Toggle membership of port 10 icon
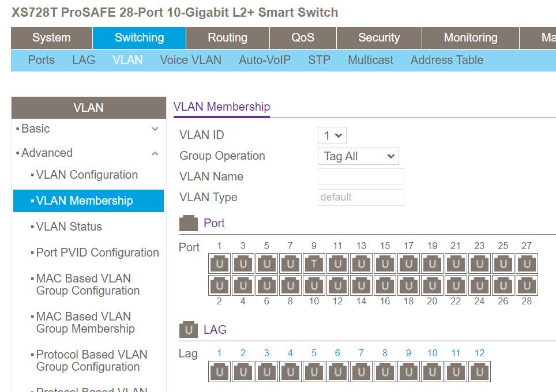Image resolution: width=556 pixels, height=392 pixels. (x=314, y=285)
